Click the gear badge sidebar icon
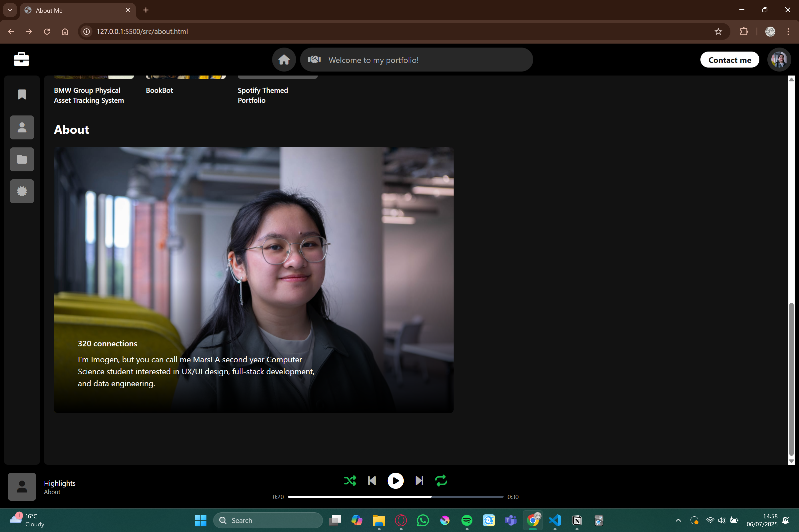The height and width of the screenshot is (532, 799). coord(22,191)
